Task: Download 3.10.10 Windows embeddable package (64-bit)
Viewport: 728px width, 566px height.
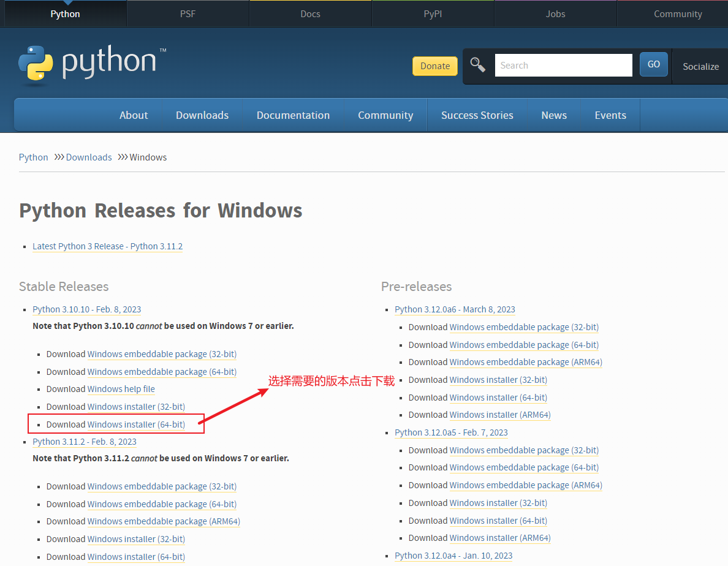Action: click(x=162, y=372)
